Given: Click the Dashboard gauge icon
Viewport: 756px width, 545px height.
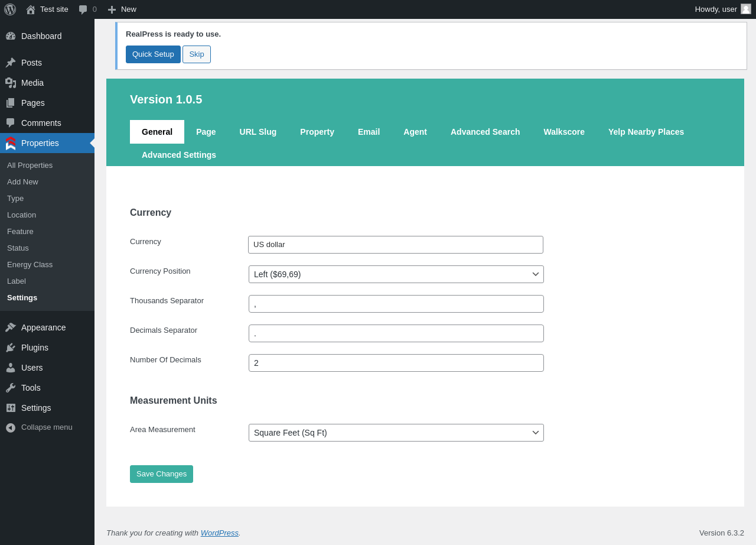Looking at the screenshot, I should click(x=11, y=36).
